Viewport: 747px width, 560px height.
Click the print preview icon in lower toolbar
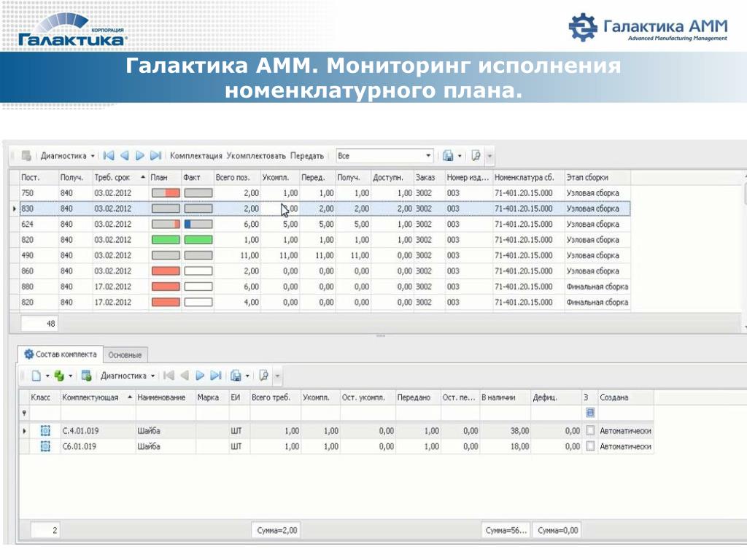coord(263,376)
